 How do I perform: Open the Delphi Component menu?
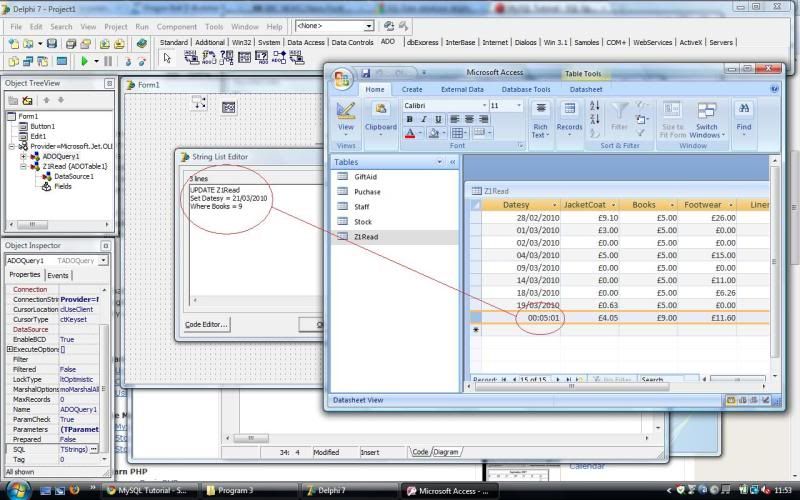[177, 27]
